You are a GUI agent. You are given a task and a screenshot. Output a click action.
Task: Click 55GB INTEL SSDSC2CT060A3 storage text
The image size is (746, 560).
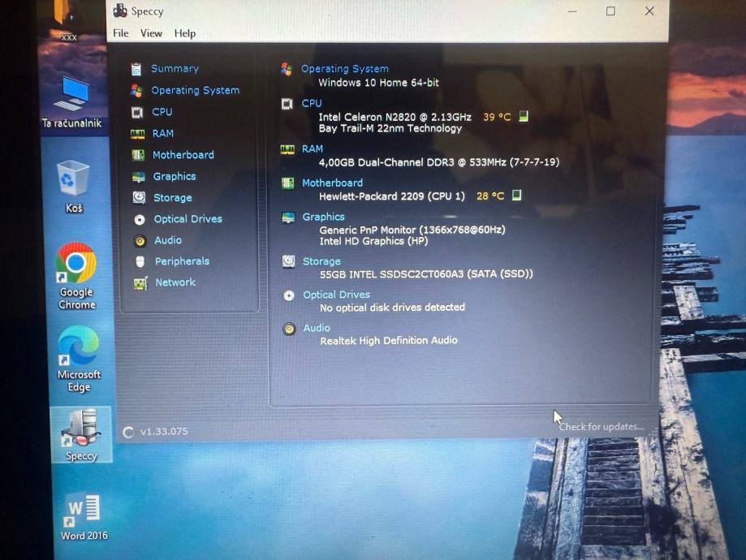(426, 274)
